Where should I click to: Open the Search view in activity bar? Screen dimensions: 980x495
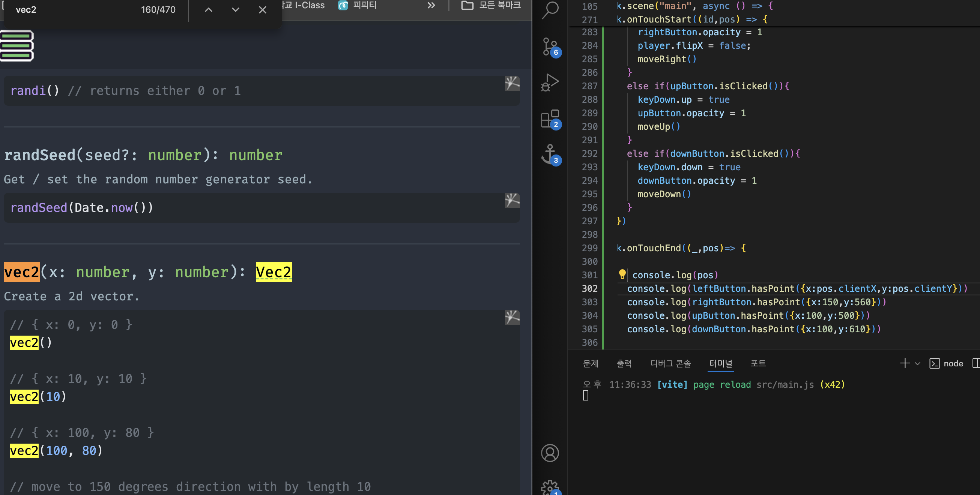550,10
